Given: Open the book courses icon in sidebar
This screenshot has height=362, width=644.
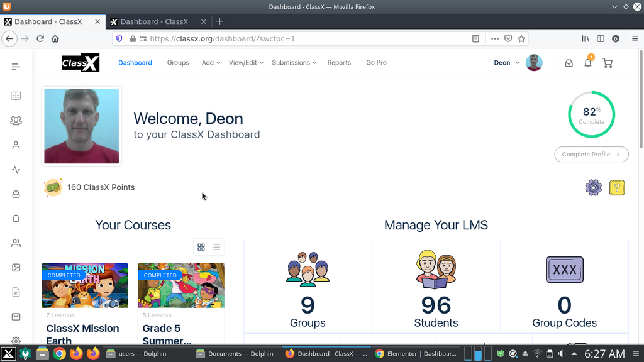Looking at the screenshot, I should tap(16, 96).
